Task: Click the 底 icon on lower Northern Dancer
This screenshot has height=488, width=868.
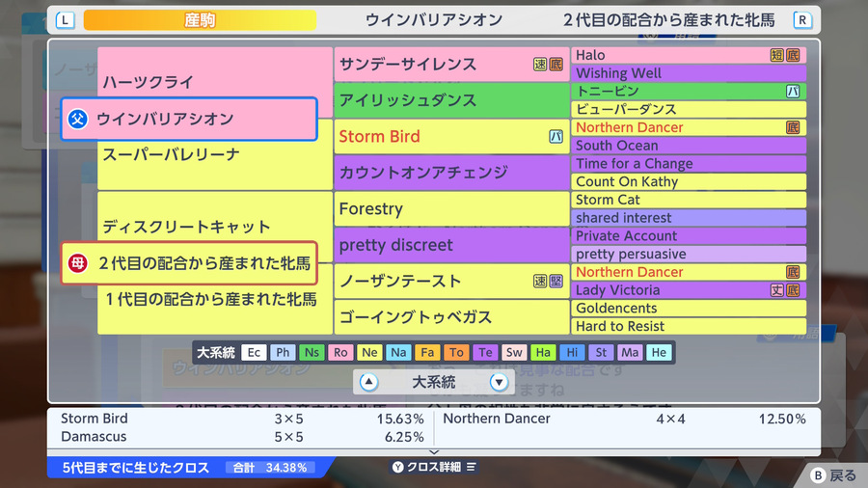Action: pos(793,272)
